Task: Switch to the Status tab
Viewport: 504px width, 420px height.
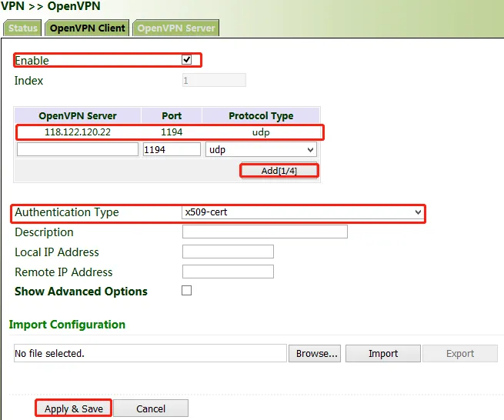Action: tap(22, 28)
